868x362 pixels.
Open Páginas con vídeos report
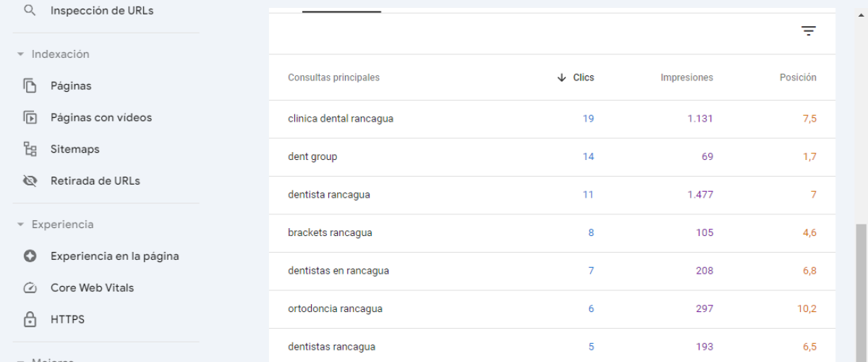(101, 117)
